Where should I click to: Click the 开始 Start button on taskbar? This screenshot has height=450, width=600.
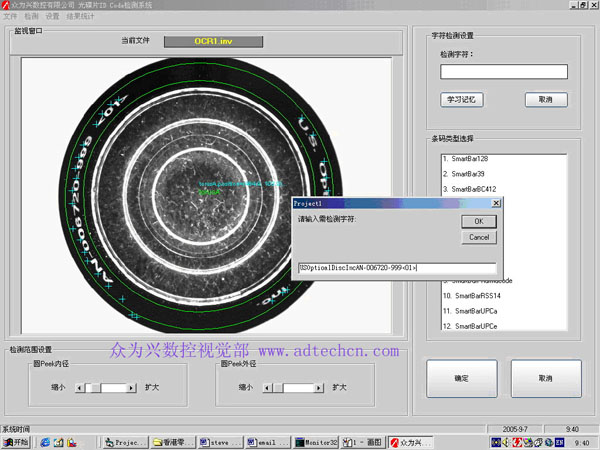(17, 441)
